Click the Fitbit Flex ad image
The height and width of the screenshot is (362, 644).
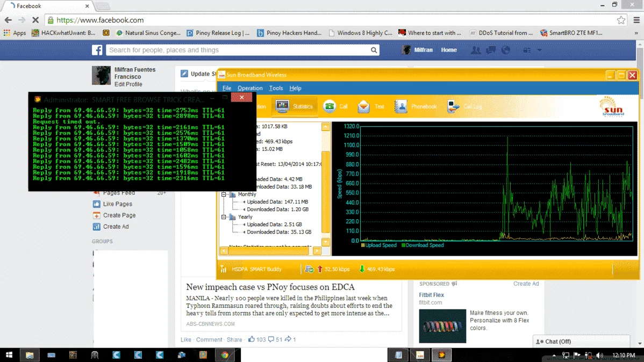tap(442, 327)
